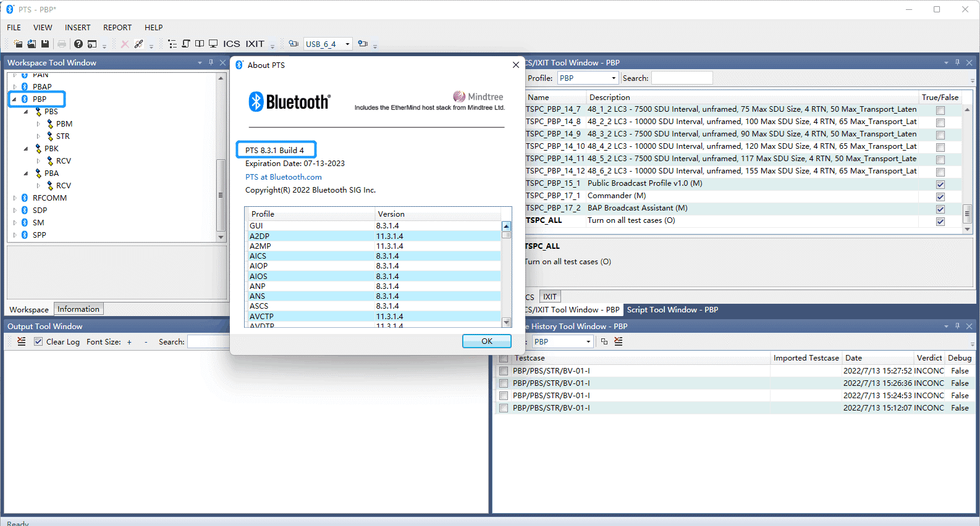Screen dimensions: 980x526
Task: Click the Print icon in the toolbar
Action: 62,44
